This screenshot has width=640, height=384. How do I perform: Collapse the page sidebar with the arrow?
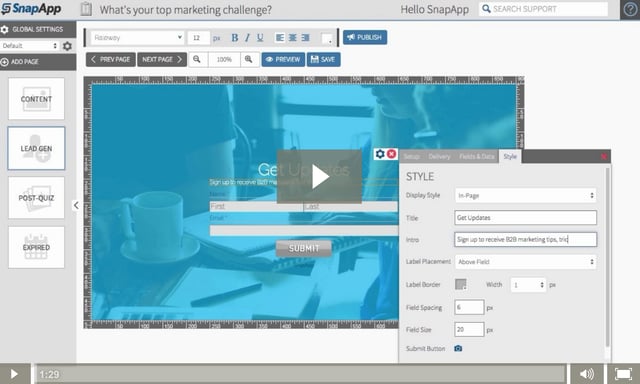(x=76, y=205)
